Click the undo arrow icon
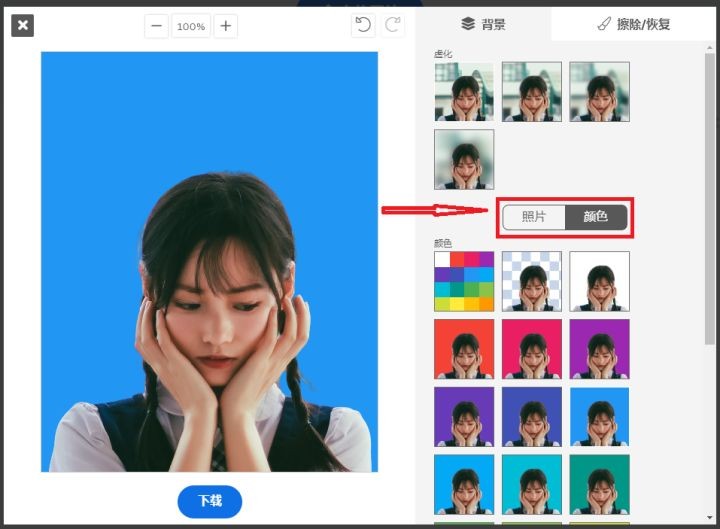 tap(363, 25)
